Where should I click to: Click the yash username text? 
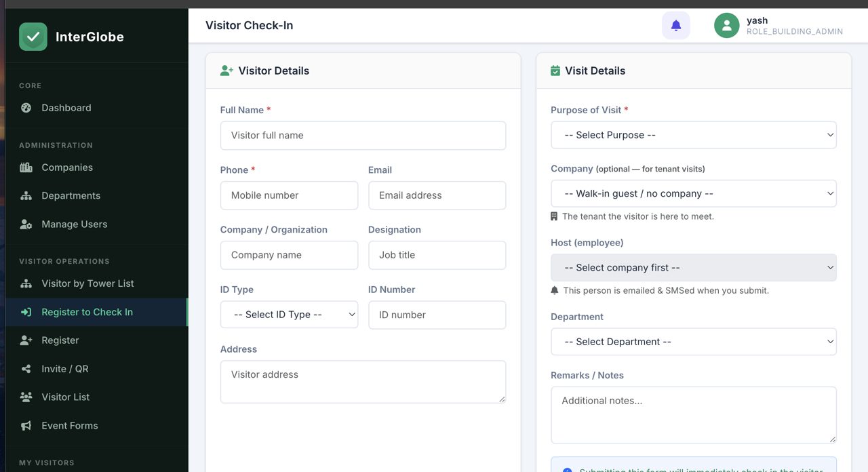click(757, 20)
